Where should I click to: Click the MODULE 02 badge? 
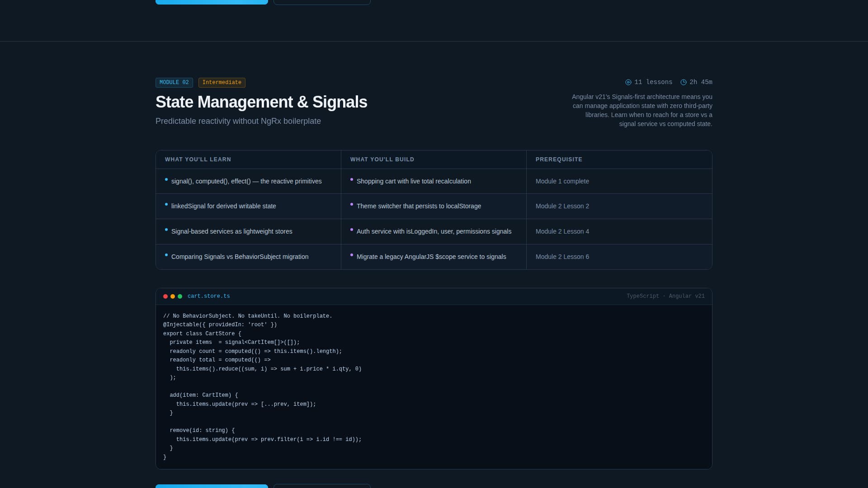(x=174, y=83)
